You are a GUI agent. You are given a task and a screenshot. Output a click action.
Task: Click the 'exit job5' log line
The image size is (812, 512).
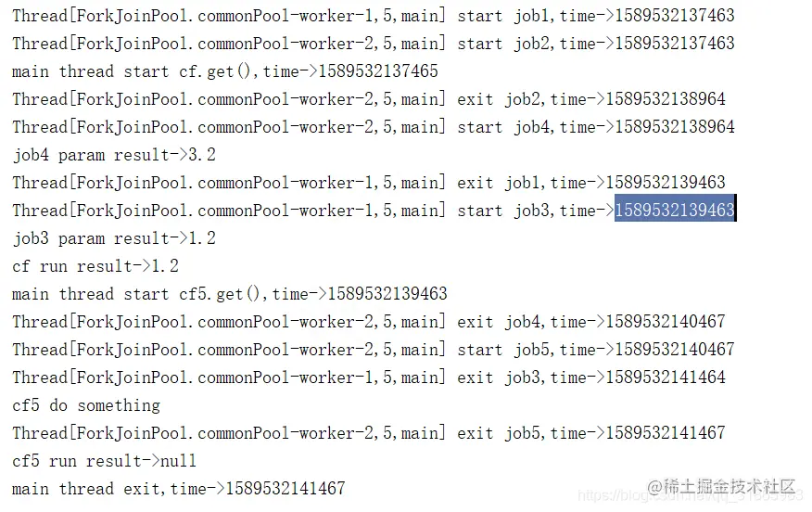(x=369, y=432)
